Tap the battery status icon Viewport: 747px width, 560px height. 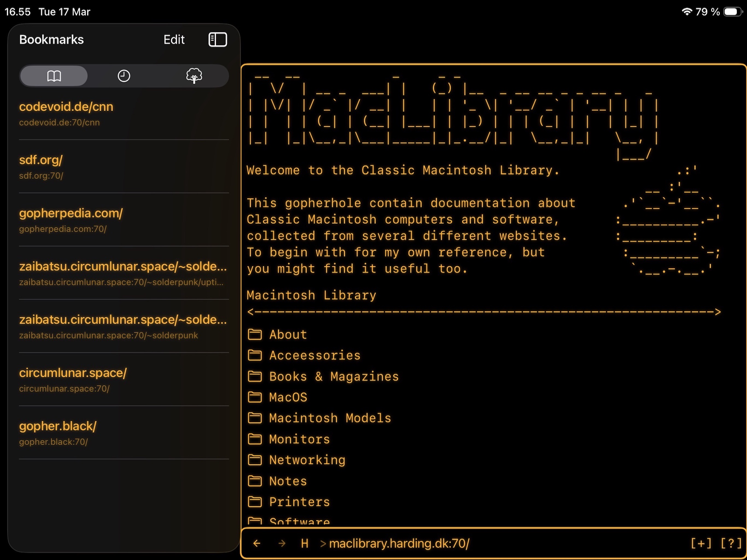coord(733,12)
